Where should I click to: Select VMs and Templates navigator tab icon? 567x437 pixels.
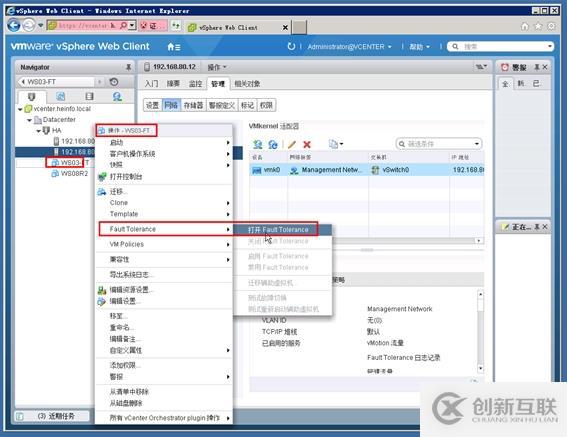click(60, 96)
